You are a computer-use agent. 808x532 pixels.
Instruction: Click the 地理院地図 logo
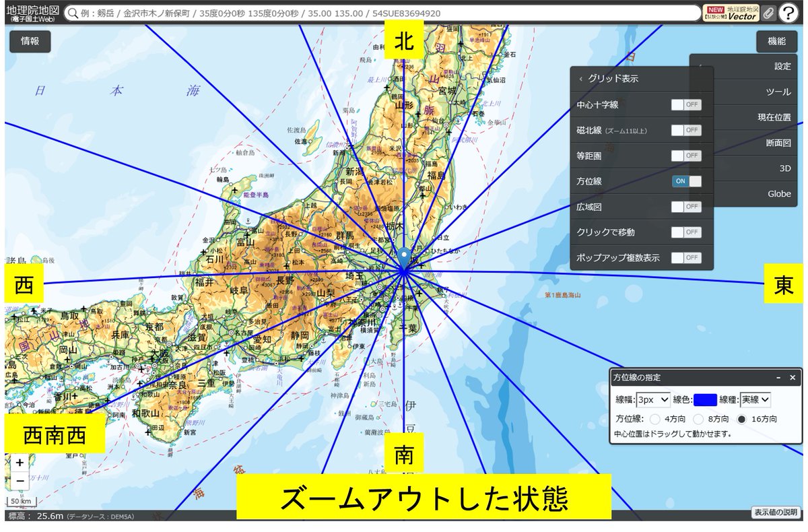click(32, 13)
